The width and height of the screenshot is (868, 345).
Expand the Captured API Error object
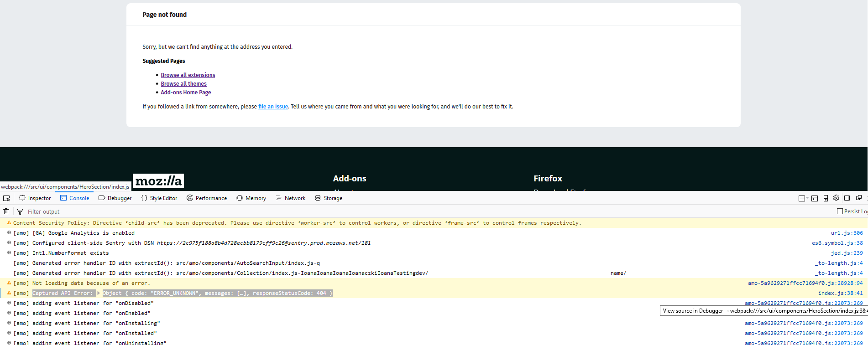tap(99, 293)
